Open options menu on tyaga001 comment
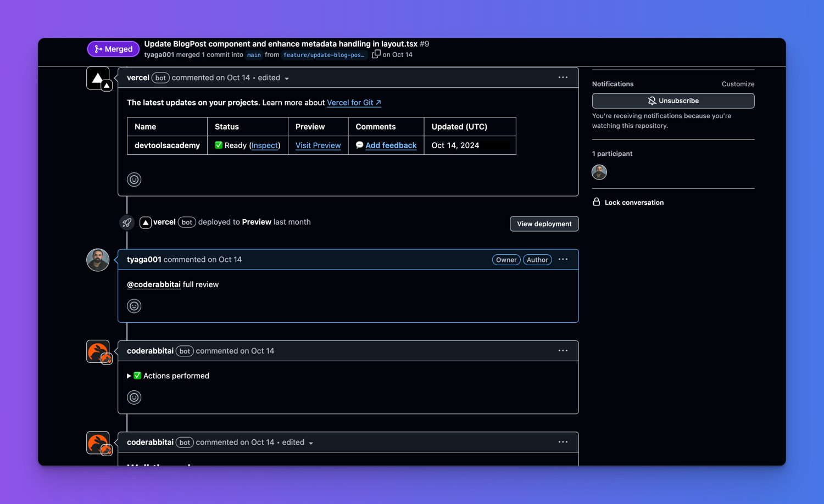Screen dimensions: 824x504 pyautogui.click(x=563, y=260)
